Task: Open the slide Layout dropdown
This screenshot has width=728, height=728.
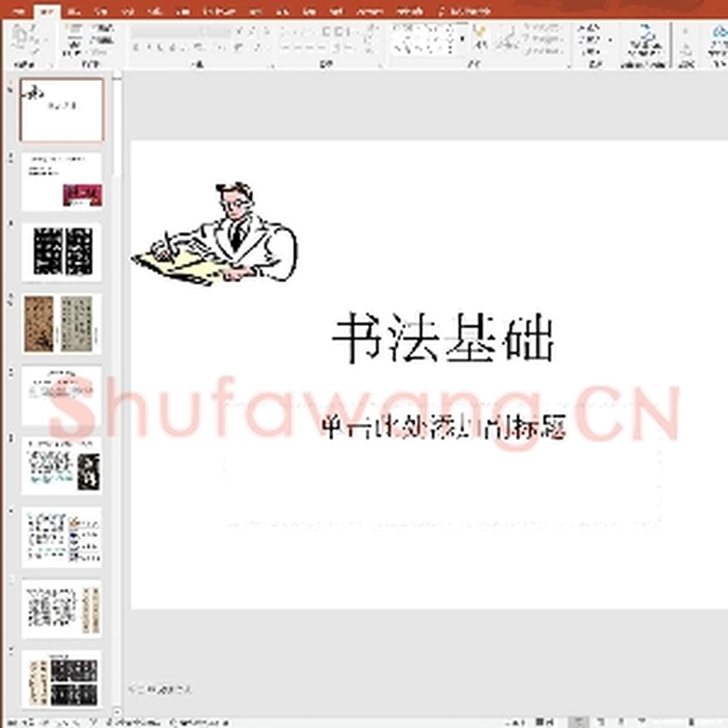Action: point(103,28)
